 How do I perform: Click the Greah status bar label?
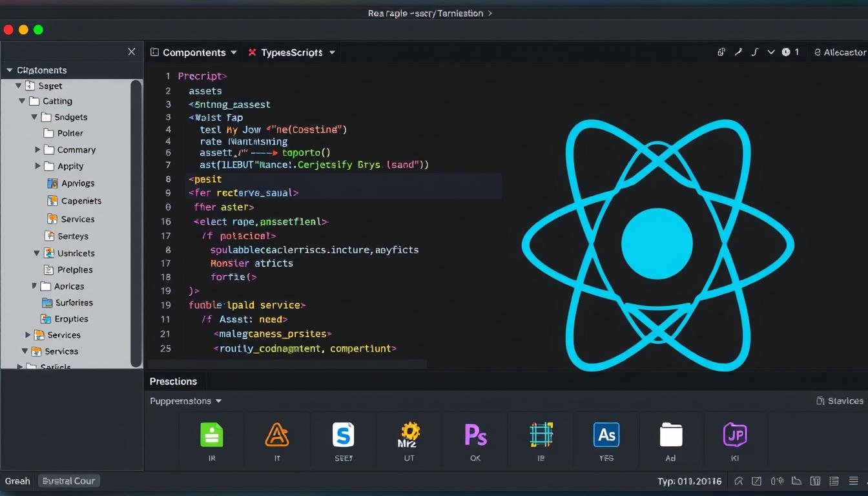click(x=17, y=481)
